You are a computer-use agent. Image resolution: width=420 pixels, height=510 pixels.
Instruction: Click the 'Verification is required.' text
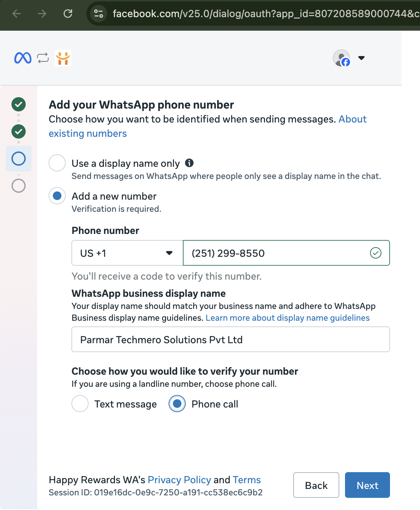tap(116, 209)
